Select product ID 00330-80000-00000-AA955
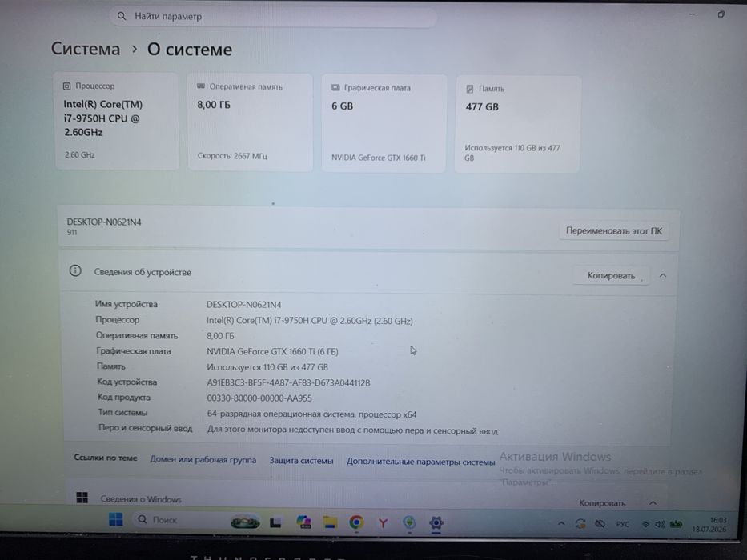Image resolution: width=747 pixels, height=560 pixels. tap(259, 398)
